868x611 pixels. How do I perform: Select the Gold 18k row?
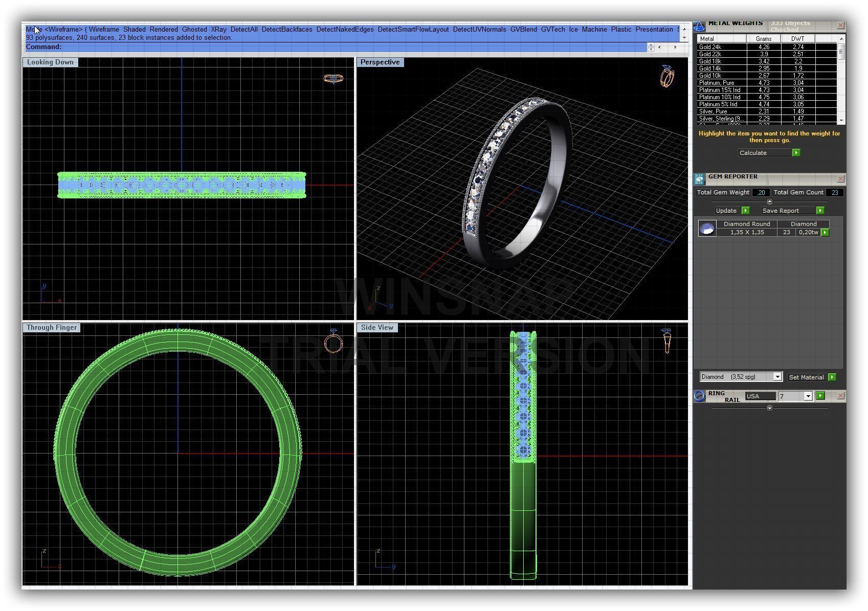point(767,61)
